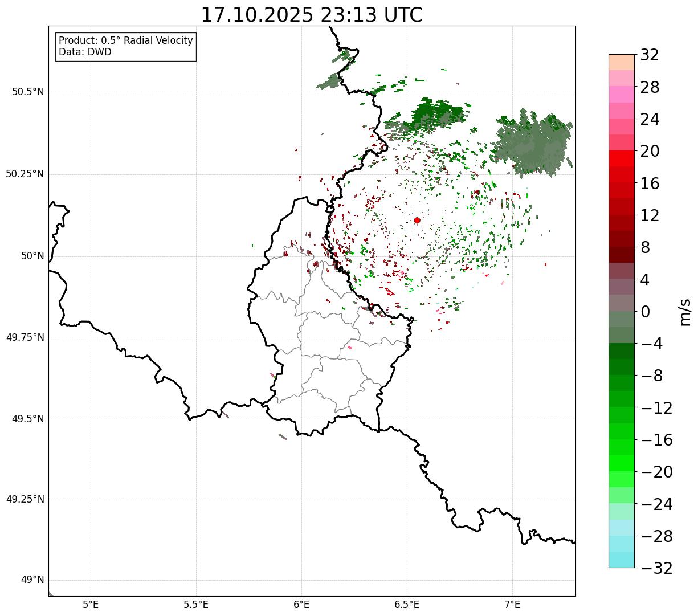Image resolution: width=698 pixels, height=616 pixels.
Task: Click the title 17.10.2025 23:13 UTC
Action: (x=312, y=15)
